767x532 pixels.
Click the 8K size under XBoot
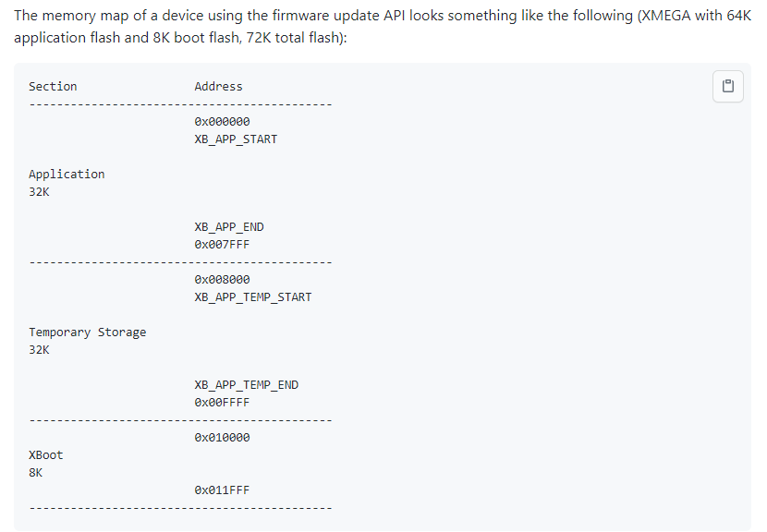tap(36, 473)
